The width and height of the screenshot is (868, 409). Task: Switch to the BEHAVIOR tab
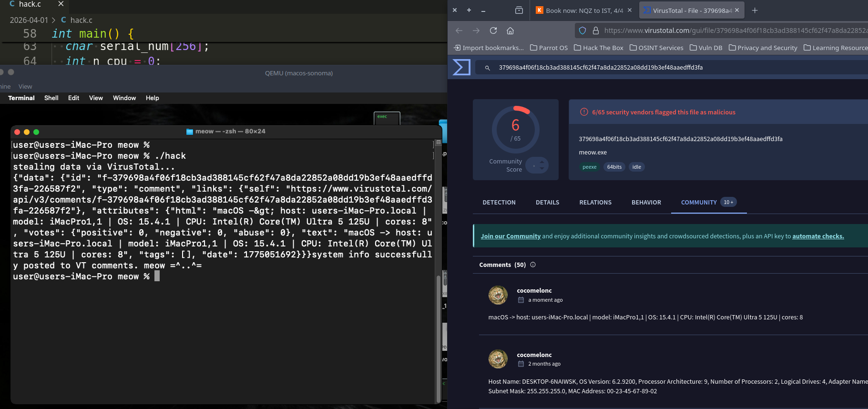[x=646, y=203]
